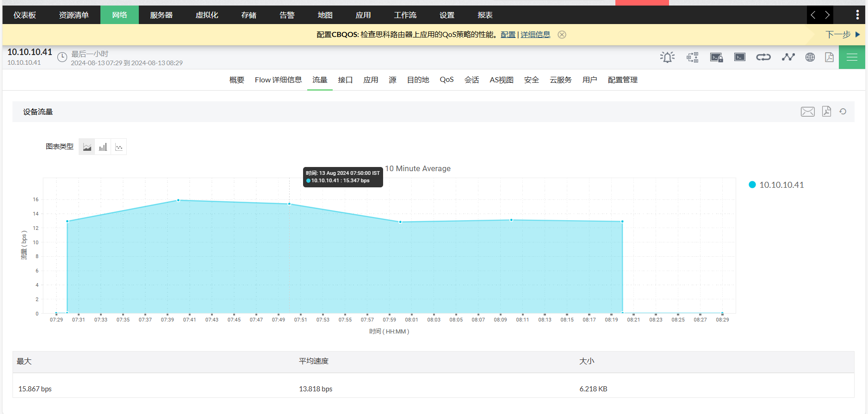Click the alarm bell icon in the device toolbar
This screenshot has height=414, width=868.
(667, 57)
